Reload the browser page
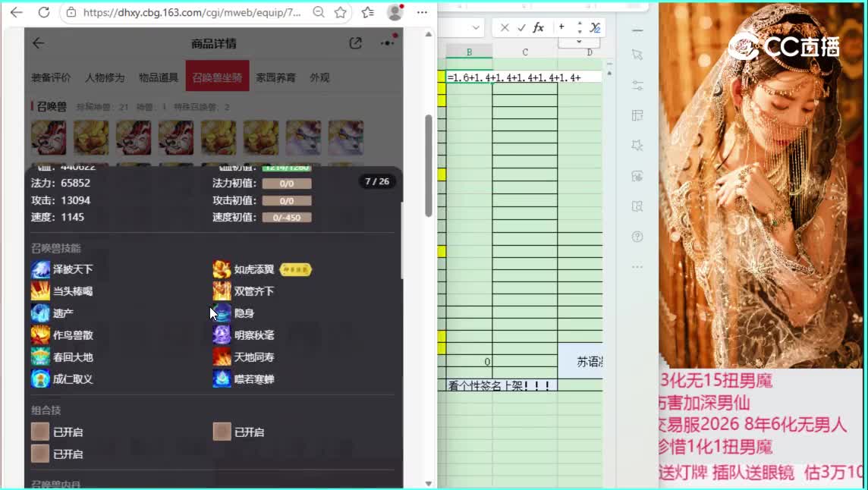 tap(44, 12)
